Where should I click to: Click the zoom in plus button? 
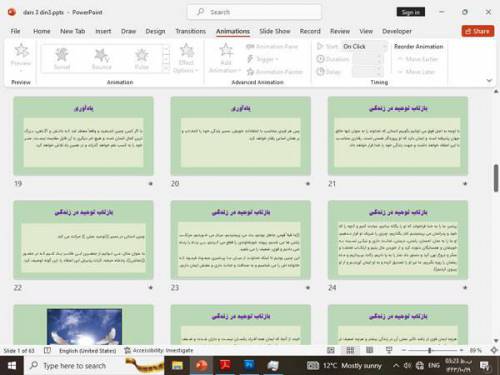(461, 350)
